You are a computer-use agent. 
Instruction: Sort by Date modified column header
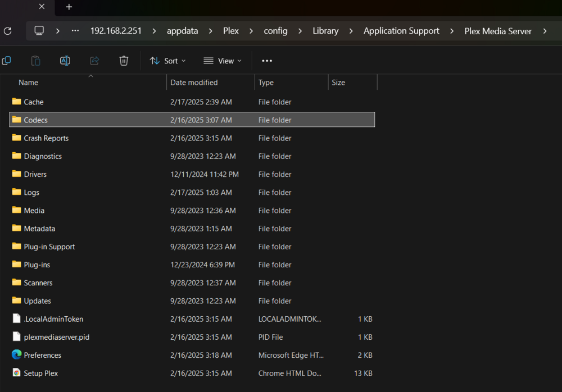(194, 83)
